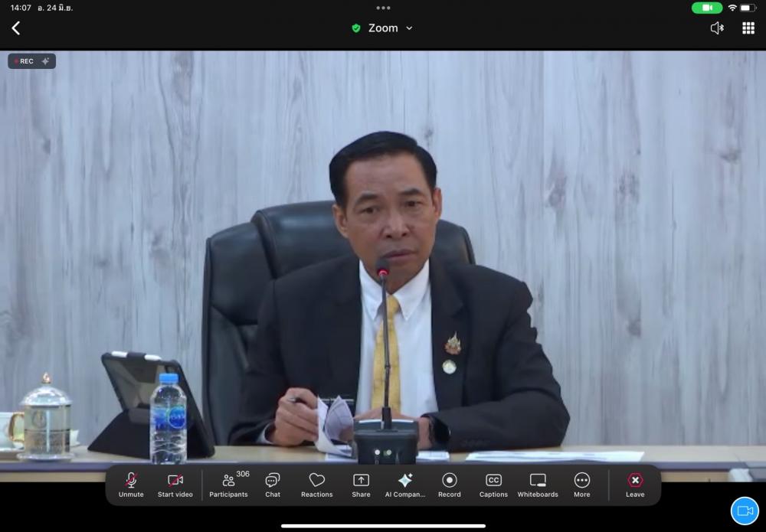Screen dimensions: 766x532
Task: Tap the blue floating camera button
Action: pyautogui.click(x=745, y=511)
